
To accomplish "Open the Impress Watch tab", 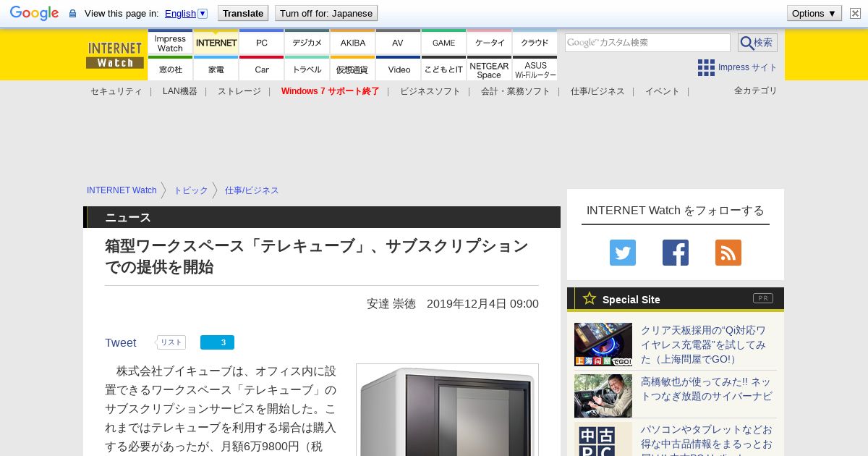I will (170, 43).
